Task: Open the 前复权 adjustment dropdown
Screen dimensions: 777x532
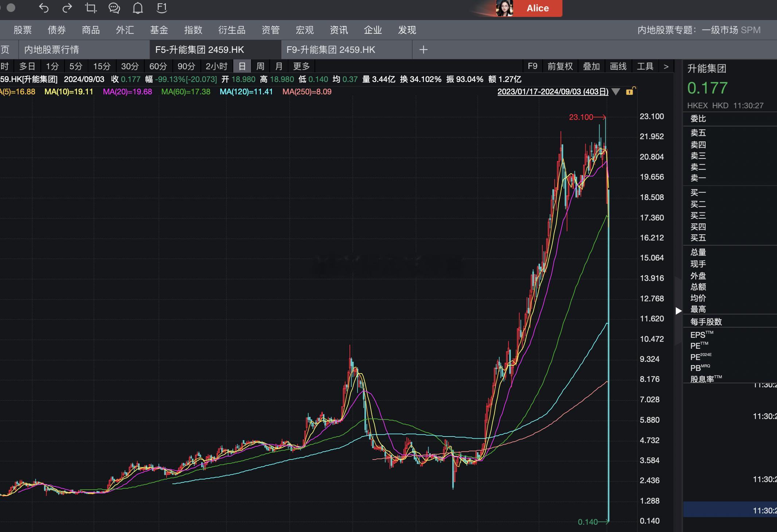Action: point(560,66)
